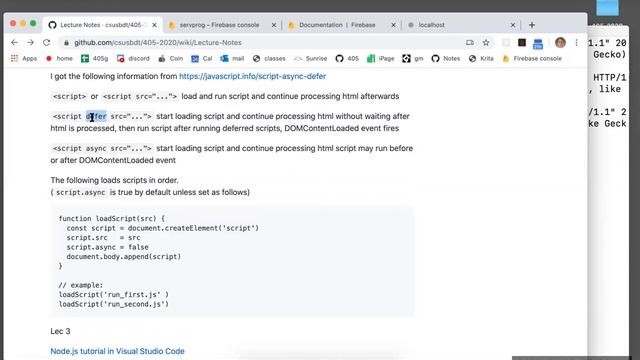The width and height of the screenshot is (640, 360).
Task: Open the javascript.info script-async-defer link
Action: point(252,76)
